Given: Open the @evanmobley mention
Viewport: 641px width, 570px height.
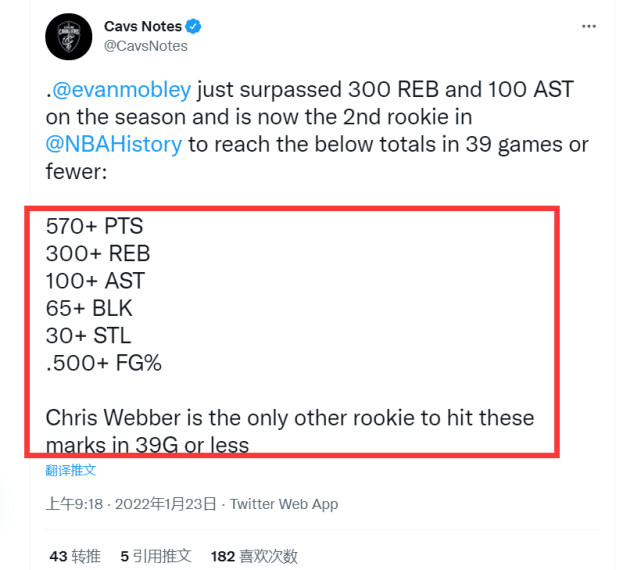Looking at the screenshot, I should pyautogui.click(x=122, y=89).
